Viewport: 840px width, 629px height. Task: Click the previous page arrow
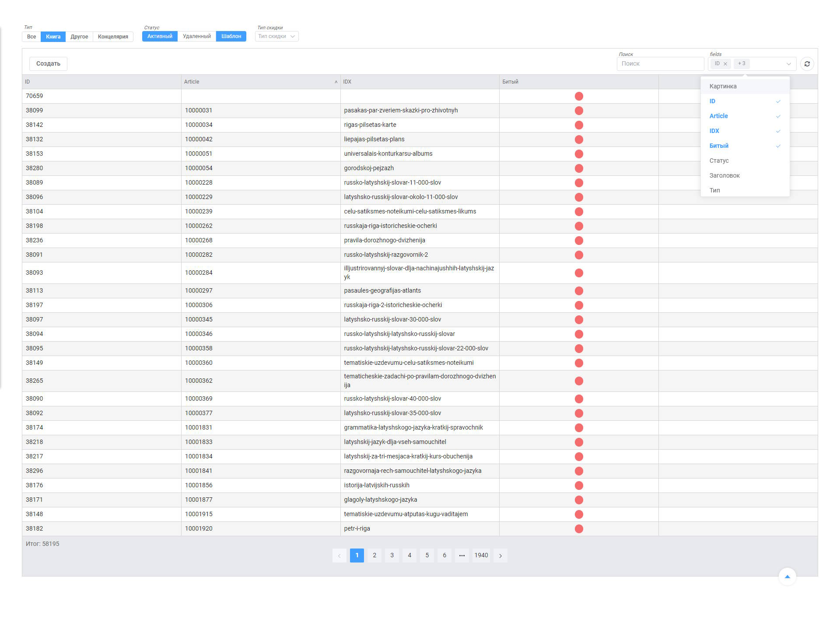click(339, 556)
